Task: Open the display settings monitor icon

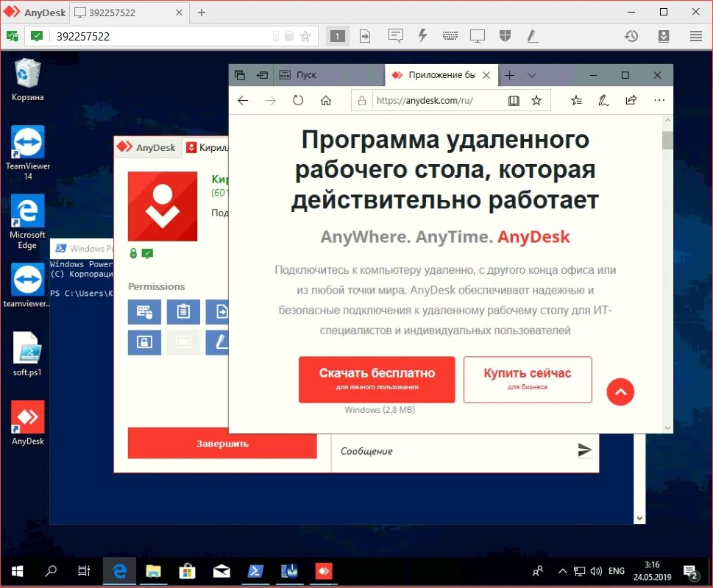Action: [478, 36]
